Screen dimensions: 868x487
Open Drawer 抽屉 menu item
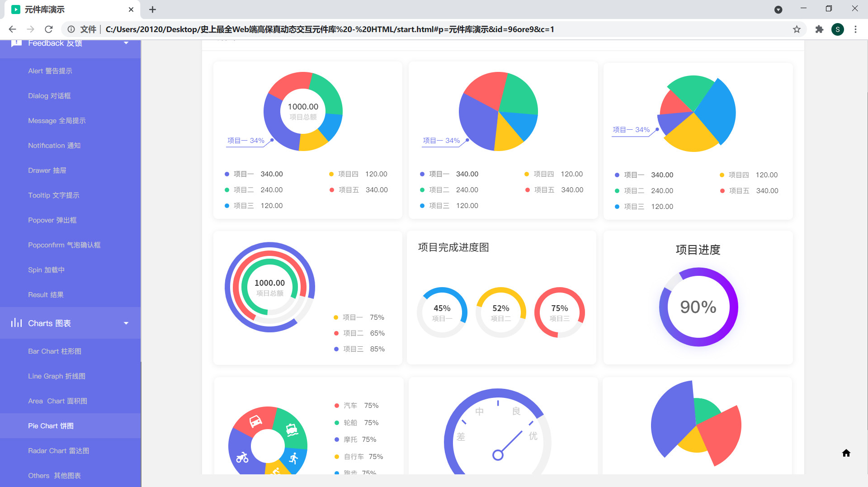pyautogui.click(x=47, y=170)
